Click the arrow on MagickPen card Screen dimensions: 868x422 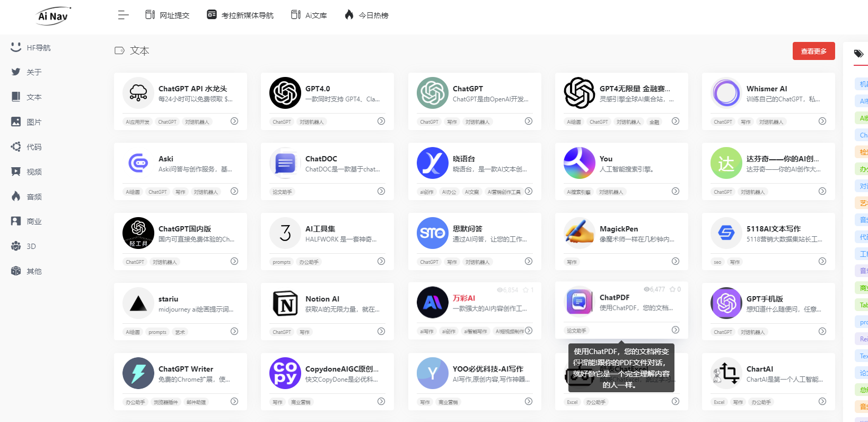(676, 261)
